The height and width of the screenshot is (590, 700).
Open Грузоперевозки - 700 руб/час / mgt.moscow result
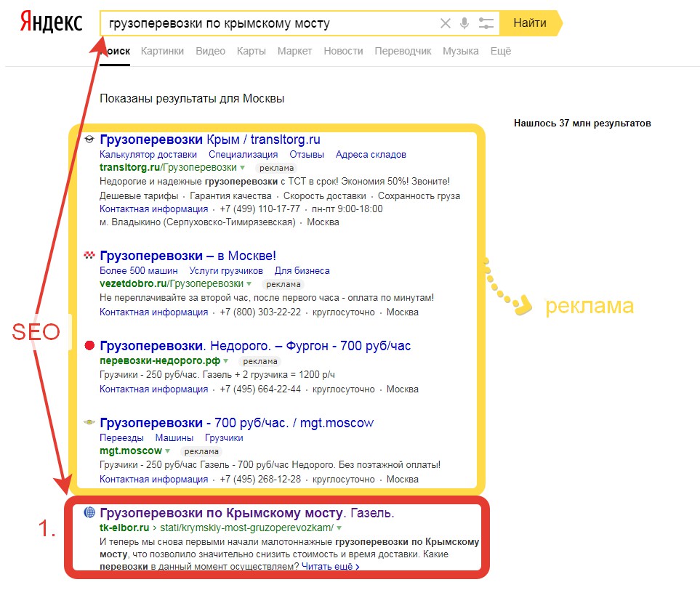(237, 422)
